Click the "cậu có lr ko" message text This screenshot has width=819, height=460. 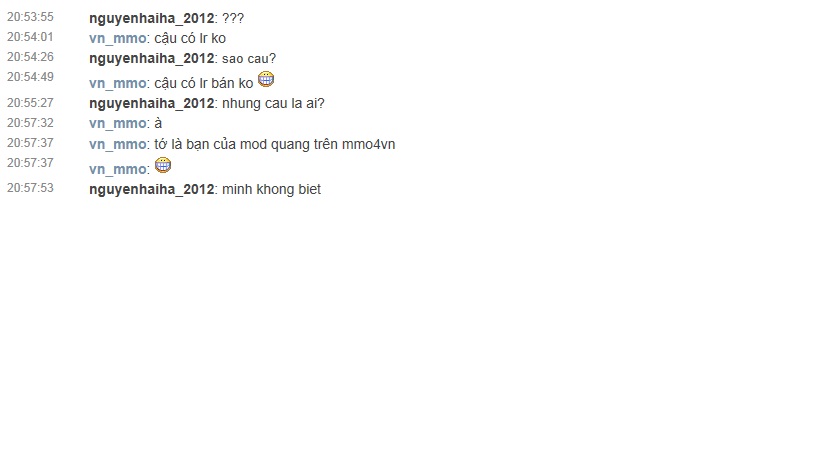(x=190, y=38)
